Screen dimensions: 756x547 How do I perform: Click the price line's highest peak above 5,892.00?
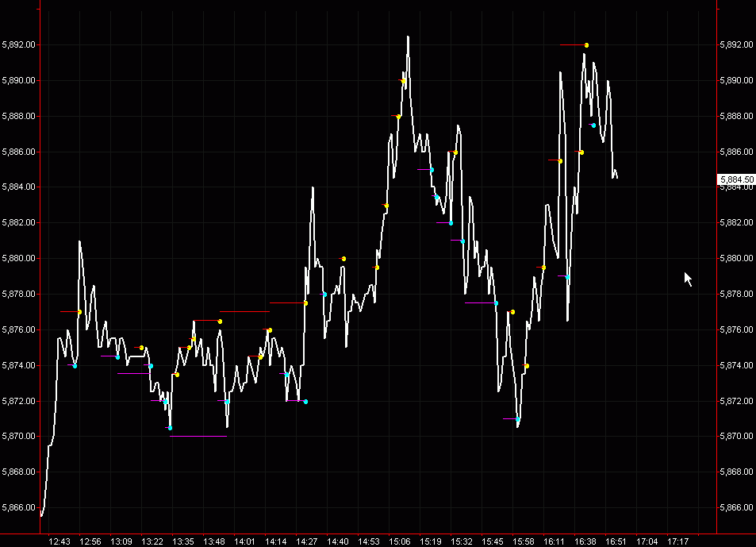[x=408, y=37]
